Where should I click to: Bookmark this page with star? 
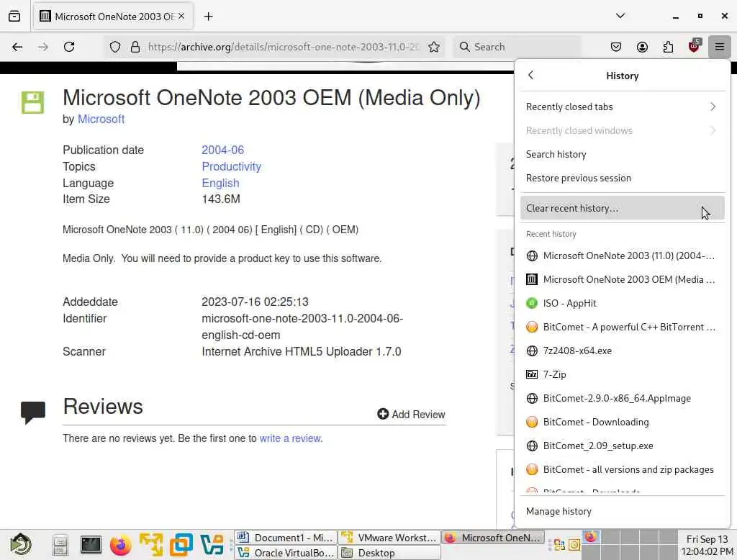coord(434,47)
